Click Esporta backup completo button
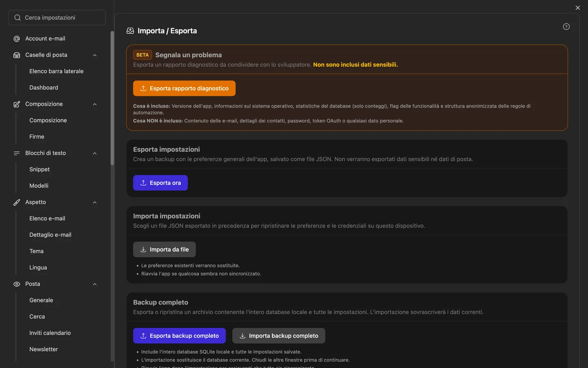The image size is (588, 368). pyautogui.click(x=179, y=336)
